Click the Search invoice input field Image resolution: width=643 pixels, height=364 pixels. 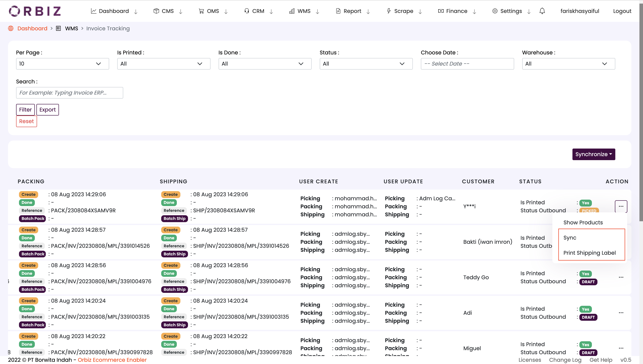click(x=70, y=93)
